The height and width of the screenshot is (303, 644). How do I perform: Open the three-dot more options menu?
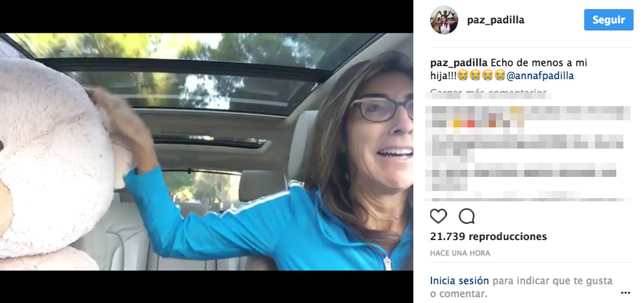pos(625,293)
